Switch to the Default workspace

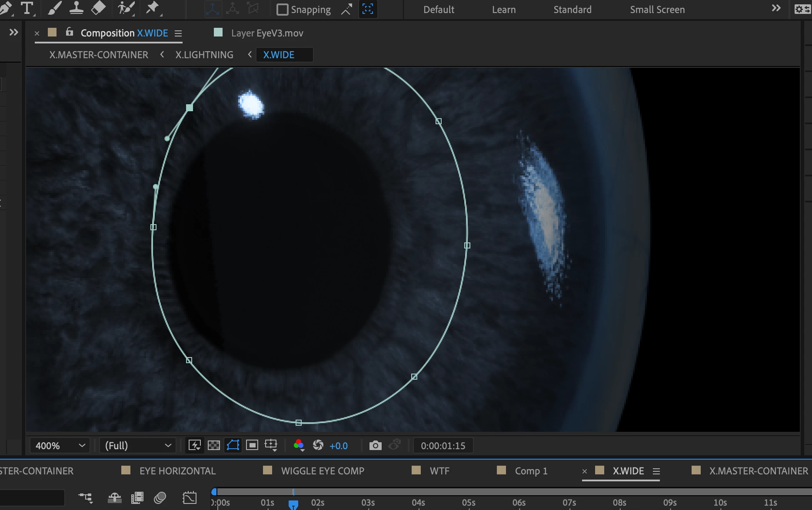coord(439,10)
